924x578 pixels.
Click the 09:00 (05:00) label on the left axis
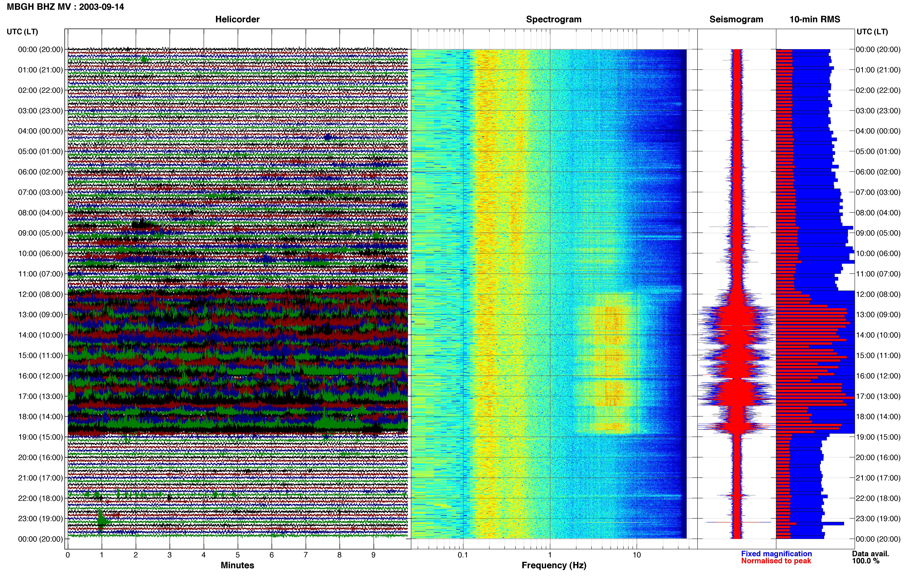tap(41, 233)
